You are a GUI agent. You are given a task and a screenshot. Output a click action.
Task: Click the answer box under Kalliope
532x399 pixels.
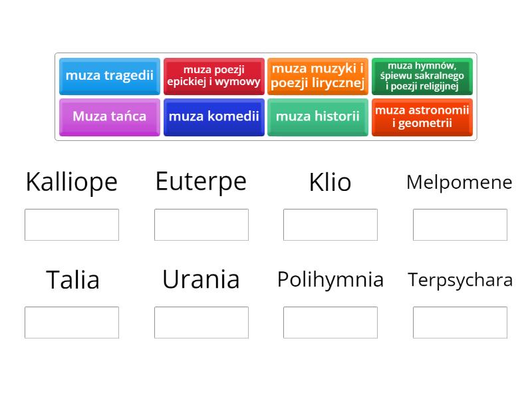click(72, 224)
